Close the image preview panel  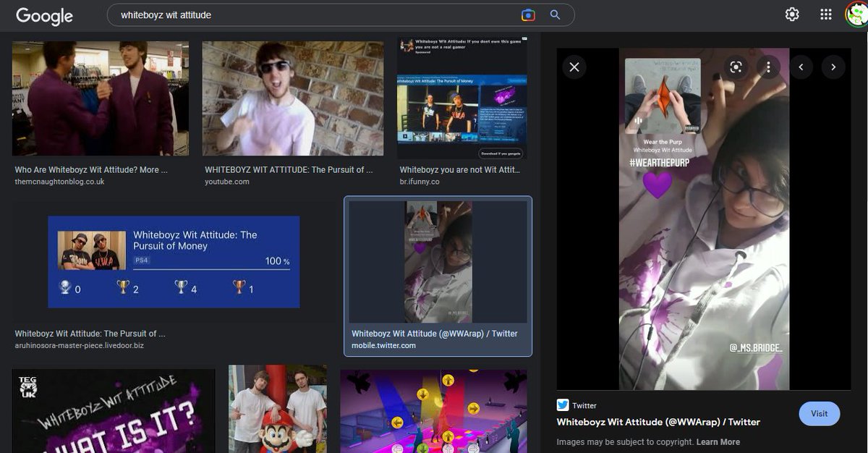[574, 67]
